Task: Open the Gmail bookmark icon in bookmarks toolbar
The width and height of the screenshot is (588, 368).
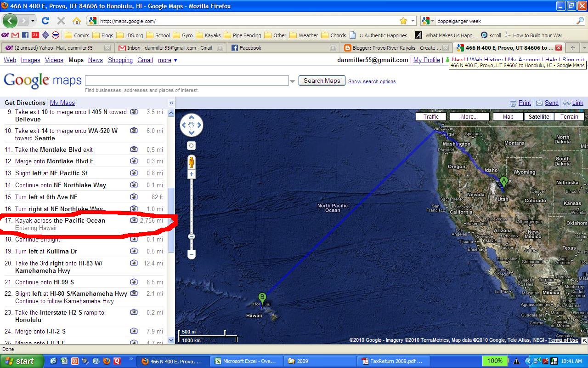Action: (15, 35)
